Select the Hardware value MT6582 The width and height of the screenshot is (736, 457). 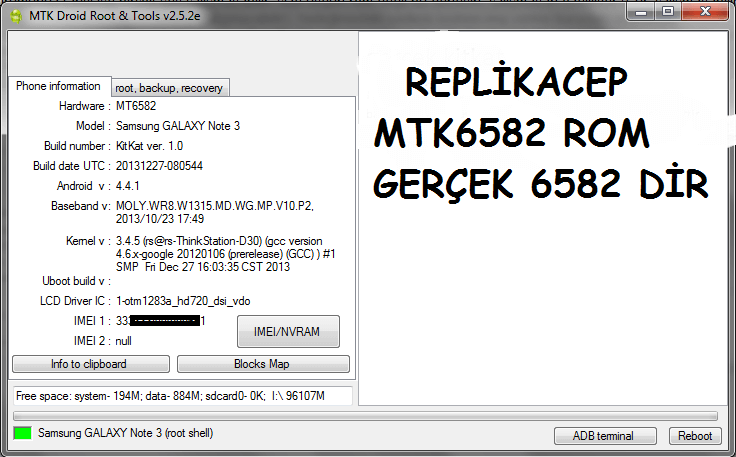136,106
